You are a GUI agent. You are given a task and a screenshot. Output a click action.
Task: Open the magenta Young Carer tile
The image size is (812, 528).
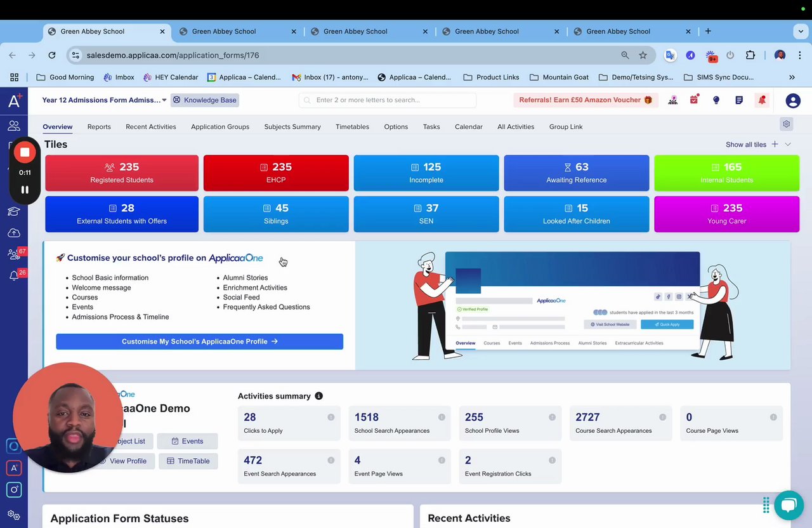point(727,214)
